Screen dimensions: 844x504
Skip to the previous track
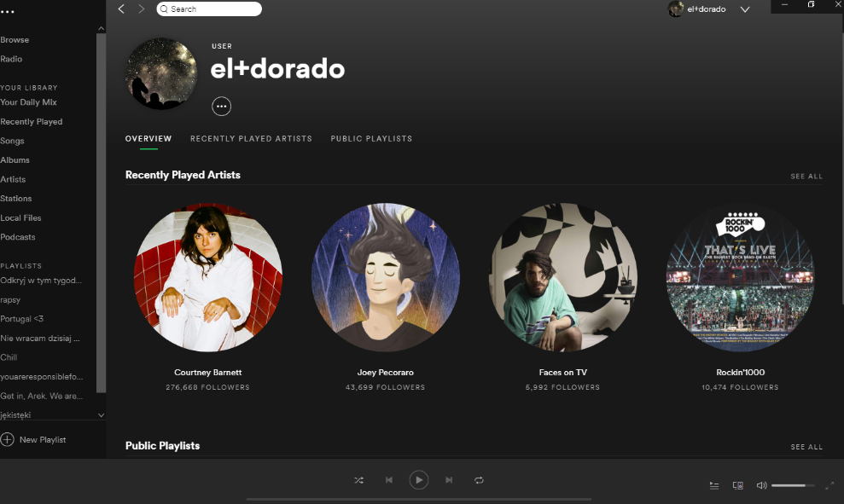(x=389, y=480)
